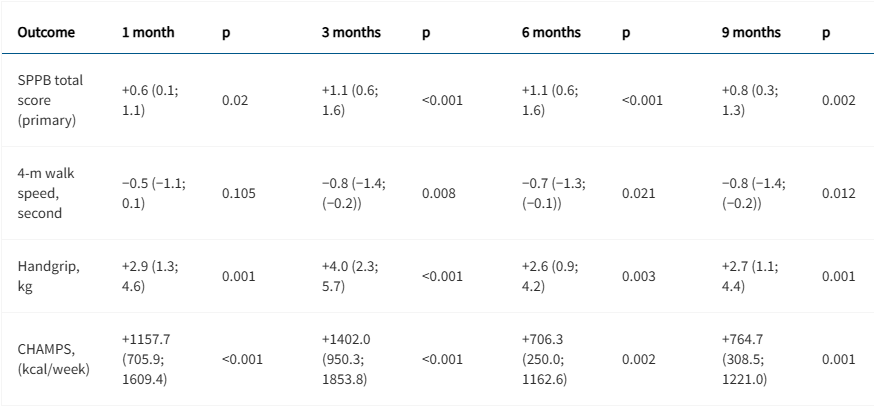The width and height of the screenshot is (874, 406).
Task: Click the Outcome column header
Action: pos(44,32)
